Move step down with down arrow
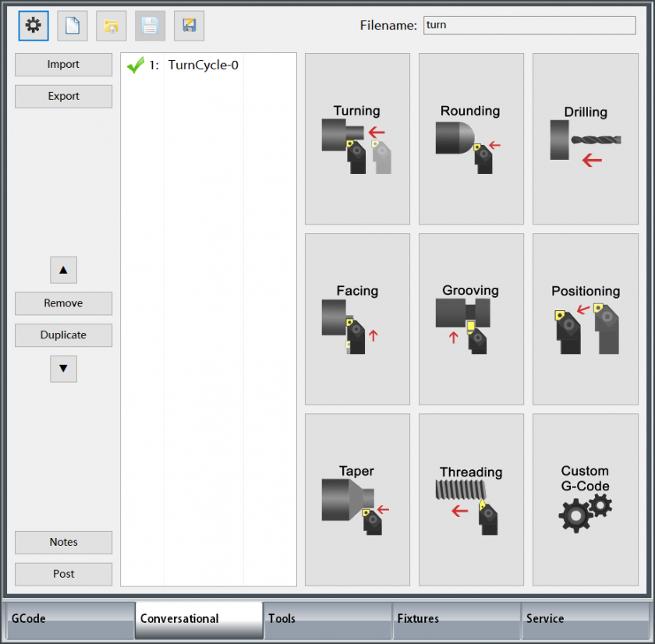The height and width of the screenshot is (644, 655). coord(63,368)
